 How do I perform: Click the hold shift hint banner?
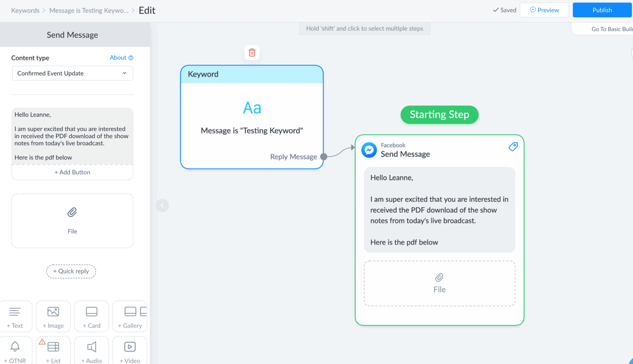point(365,28)
